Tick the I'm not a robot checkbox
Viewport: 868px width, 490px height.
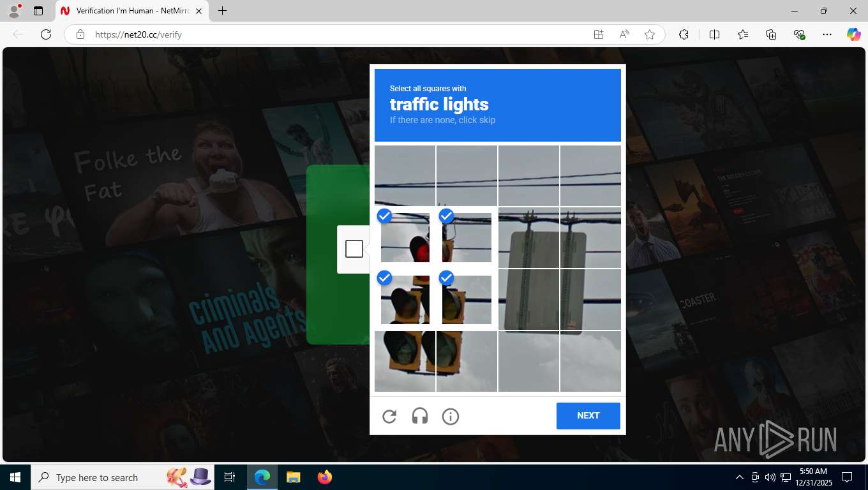tap(354, 249)
